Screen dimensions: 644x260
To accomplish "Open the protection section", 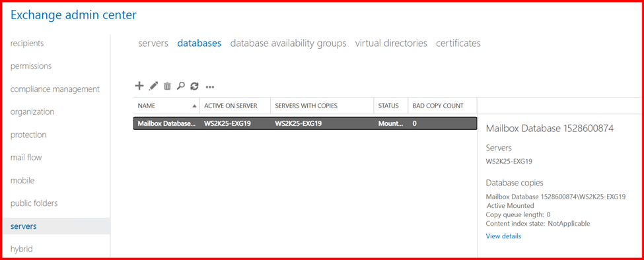I will (28, 135).
